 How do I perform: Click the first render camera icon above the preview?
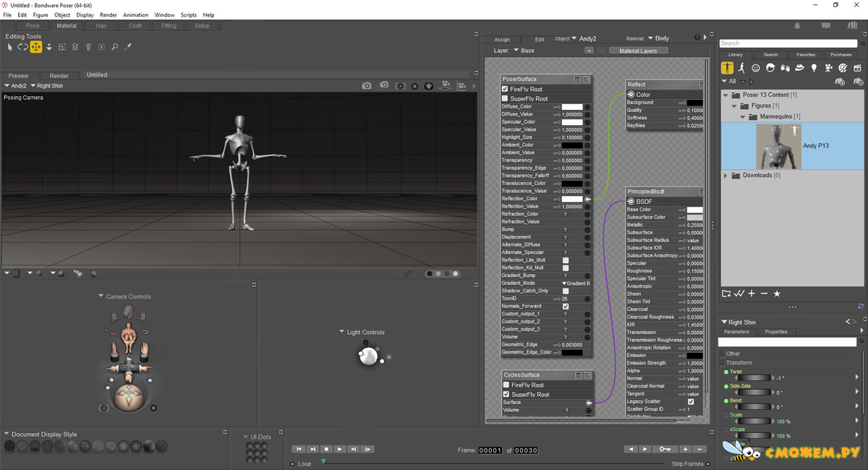pyautogui.click(x=367, y=85)
